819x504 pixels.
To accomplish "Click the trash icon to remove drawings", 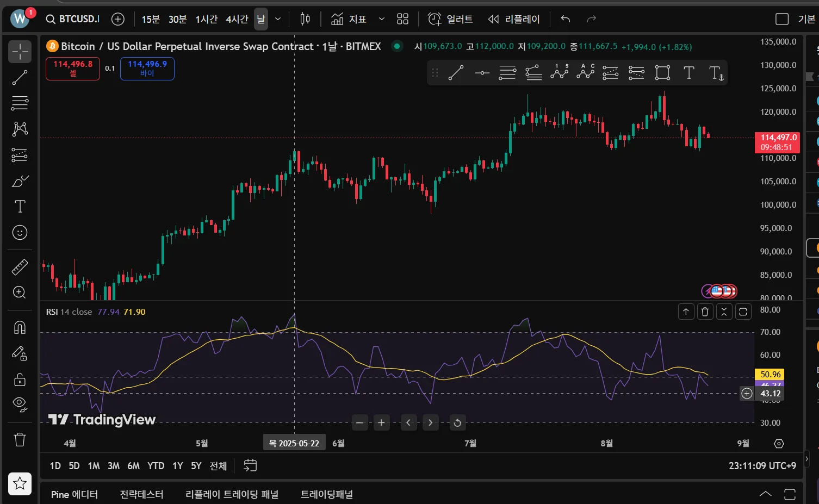I will pyautogui.click(x=20, y=439).
